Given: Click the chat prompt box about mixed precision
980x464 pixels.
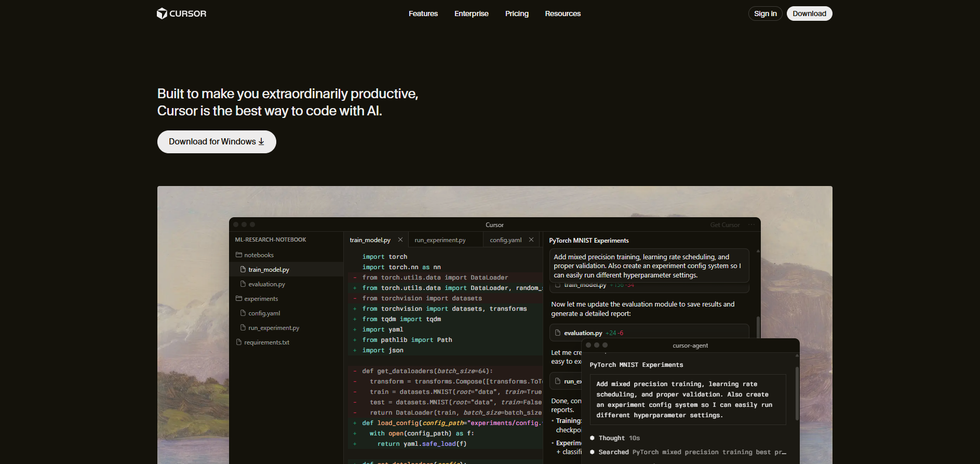Looking at the screenshot, I should pos(649,266).
